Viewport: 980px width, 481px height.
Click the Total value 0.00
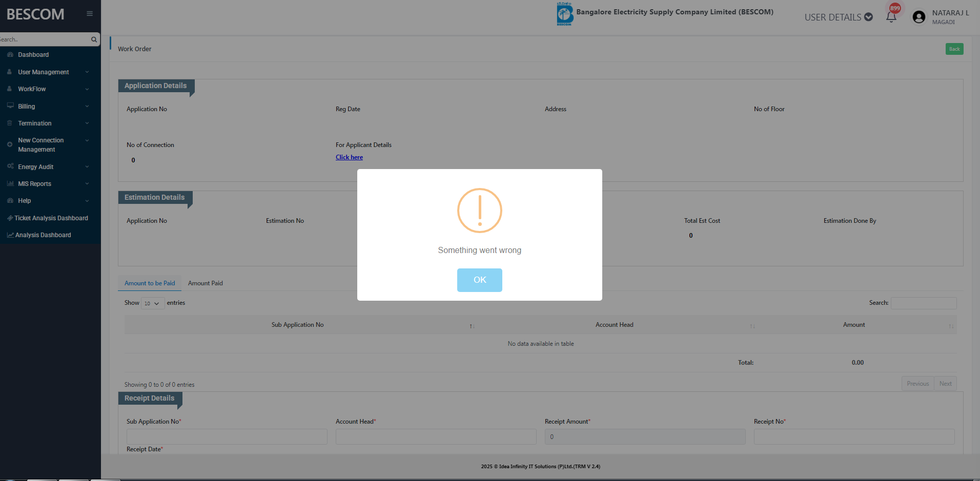[857, 363]
